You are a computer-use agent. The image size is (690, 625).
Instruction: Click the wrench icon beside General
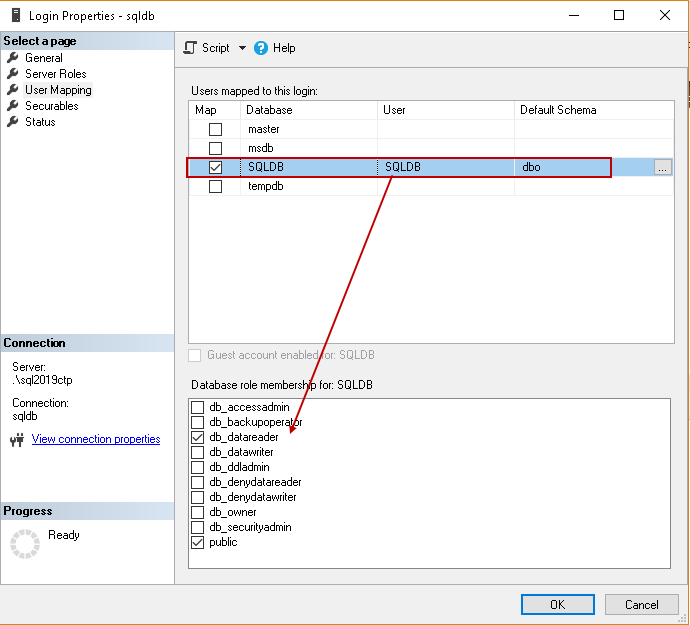pos(13,57)
